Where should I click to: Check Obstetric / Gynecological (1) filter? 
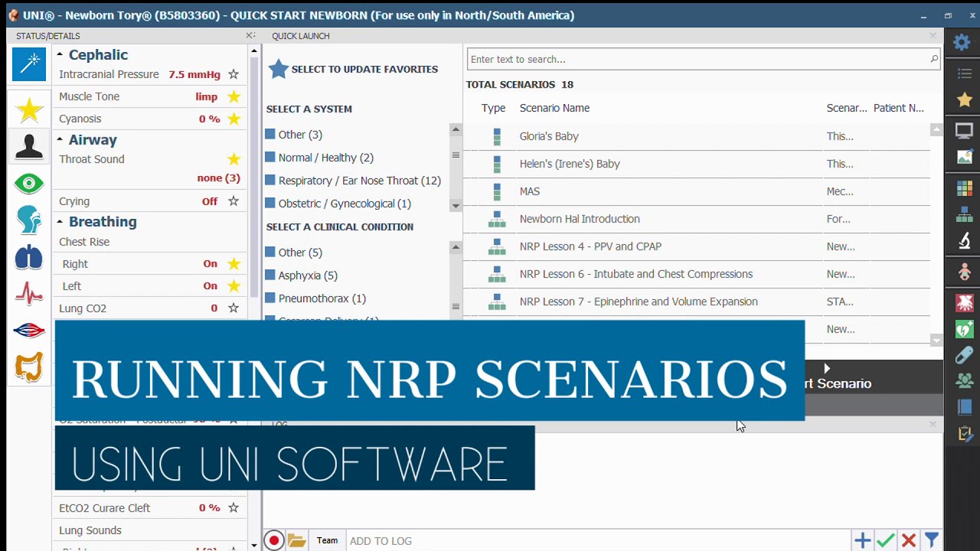click(x=270, y=204)
